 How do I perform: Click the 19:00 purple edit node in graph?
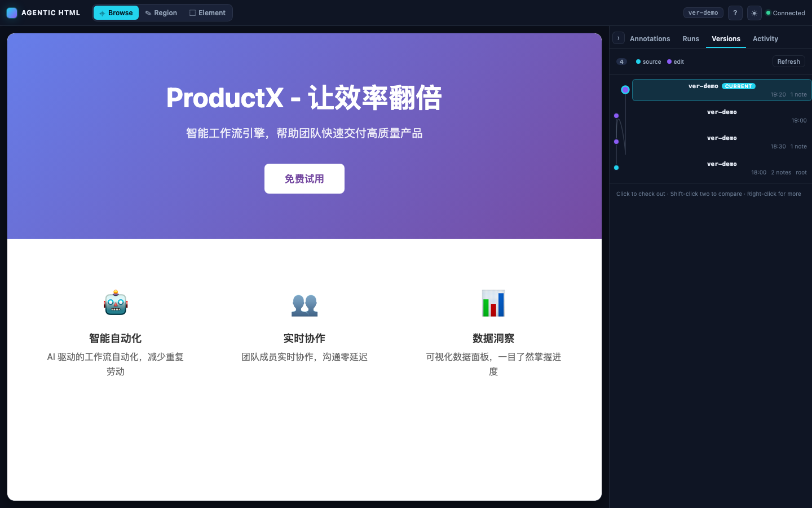pos(616,116)
